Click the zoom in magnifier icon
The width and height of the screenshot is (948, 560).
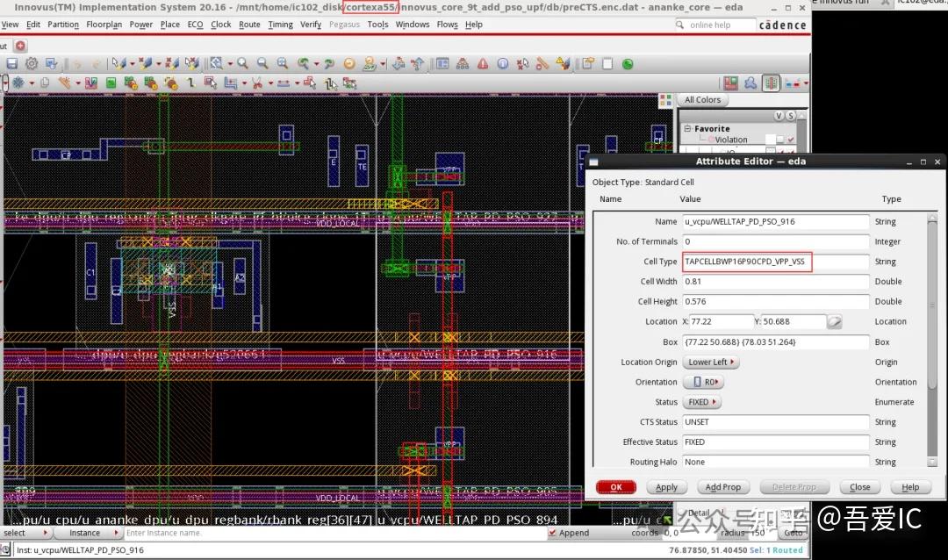pos(242,64)
